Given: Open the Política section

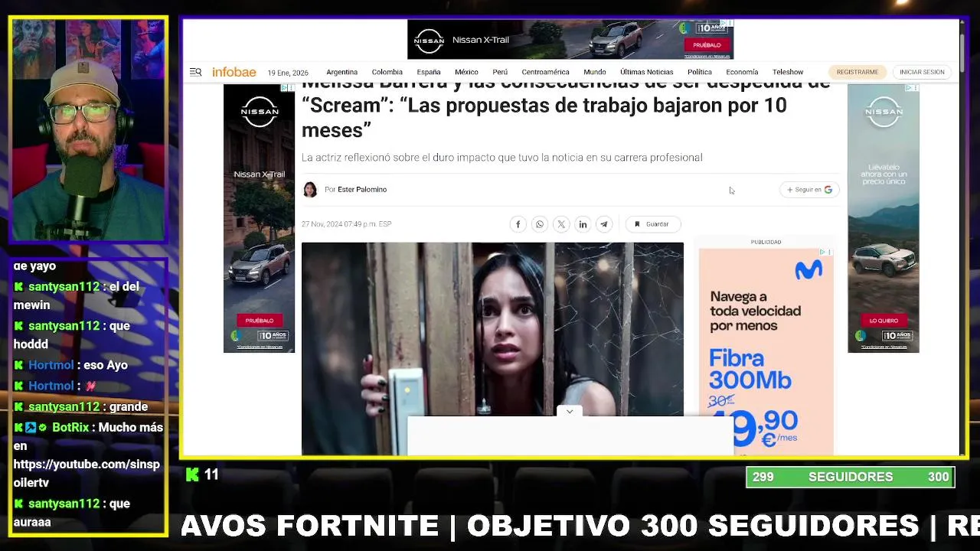Looking at the screenshot, I should tap(700, 72).
